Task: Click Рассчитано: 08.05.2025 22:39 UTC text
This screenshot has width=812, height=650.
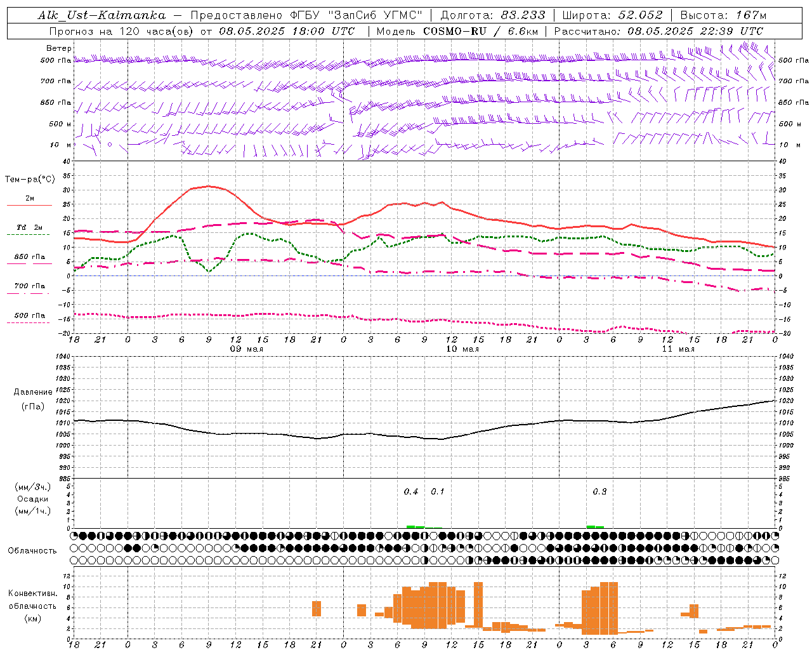Action: tap(658, 31)
